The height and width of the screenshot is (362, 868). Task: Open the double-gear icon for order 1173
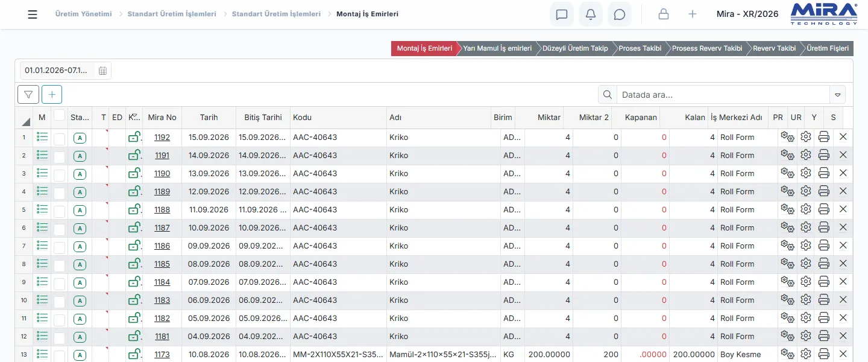click(787, 354)
